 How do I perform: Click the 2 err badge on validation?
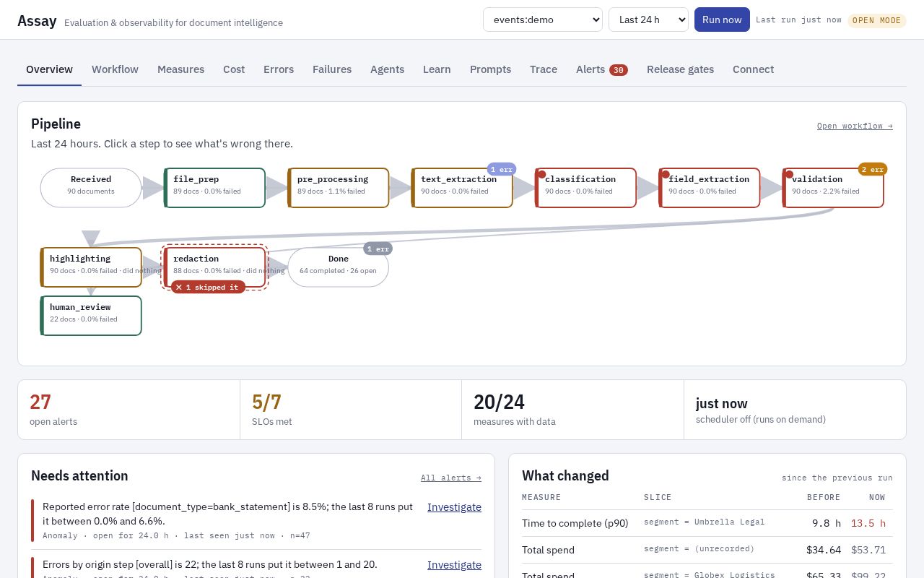[x=872, y=169]
